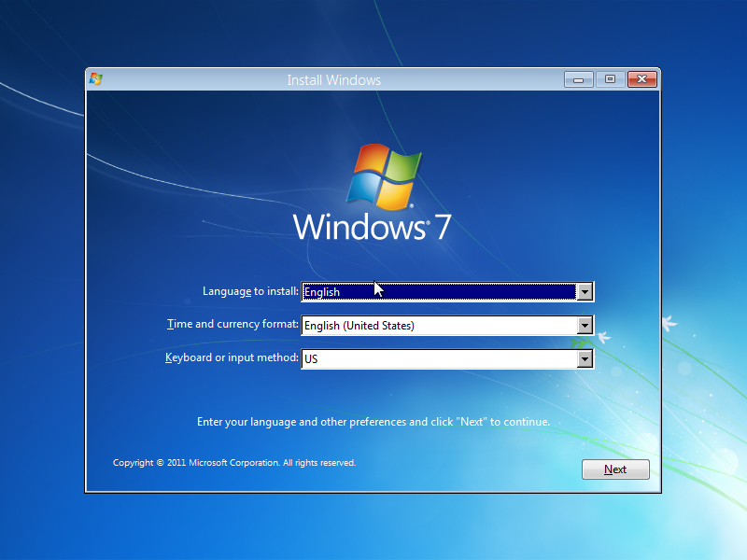Click the "Time and currency format" label
Screen dimensions: 747x560
[233, 325]
